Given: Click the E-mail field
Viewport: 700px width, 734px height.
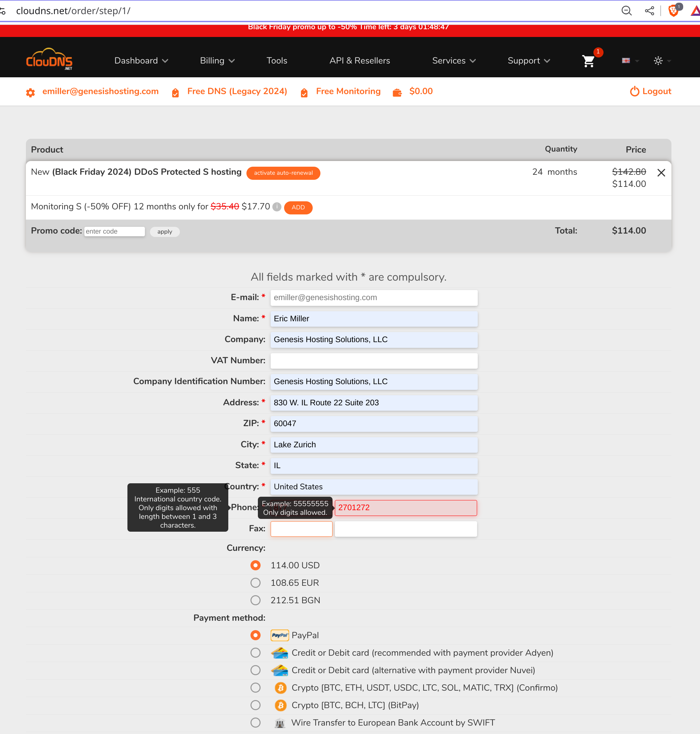Looking at the screenshot, I should [x=374, y=298].
